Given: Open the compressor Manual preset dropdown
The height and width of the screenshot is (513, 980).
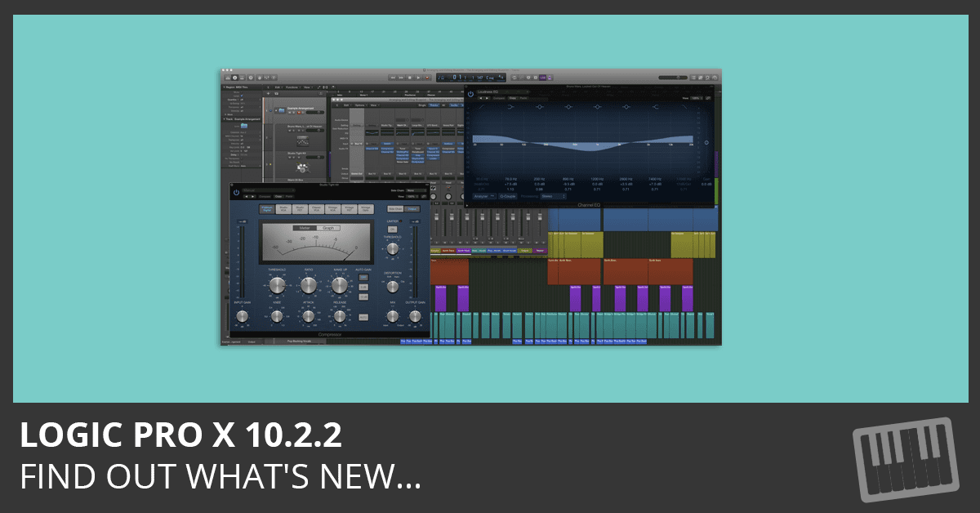Looking at the screenshot, I should [x=269, y=190].
